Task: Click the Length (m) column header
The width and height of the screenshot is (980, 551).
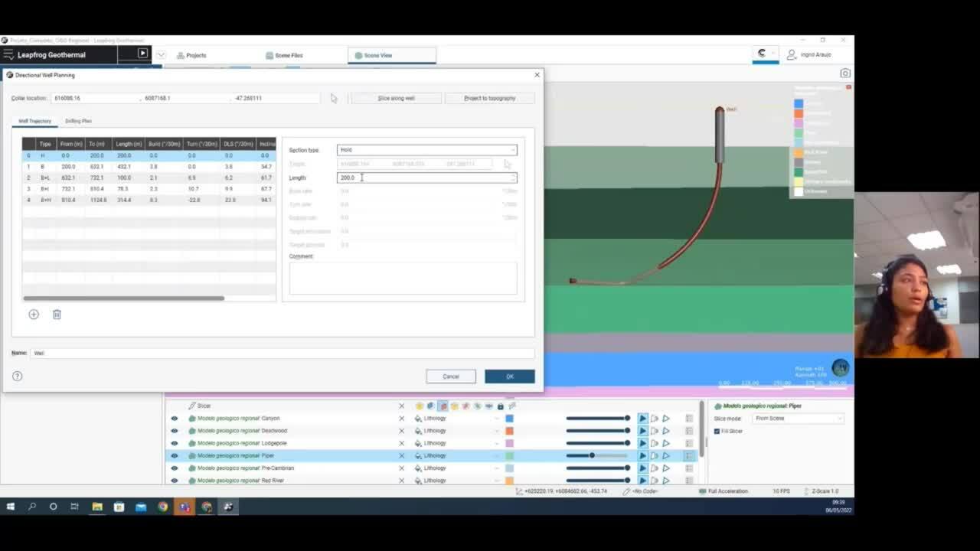Action: coord(128,144)
